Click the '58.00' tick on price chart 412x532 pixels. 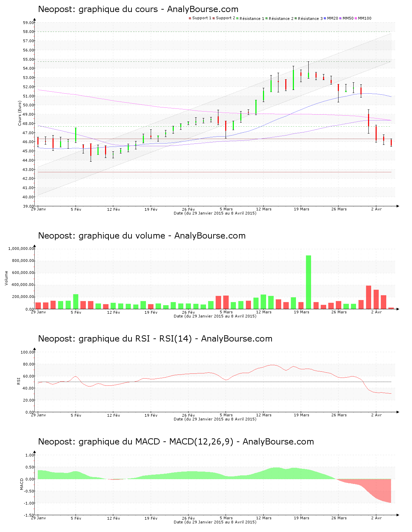[28, 32]
